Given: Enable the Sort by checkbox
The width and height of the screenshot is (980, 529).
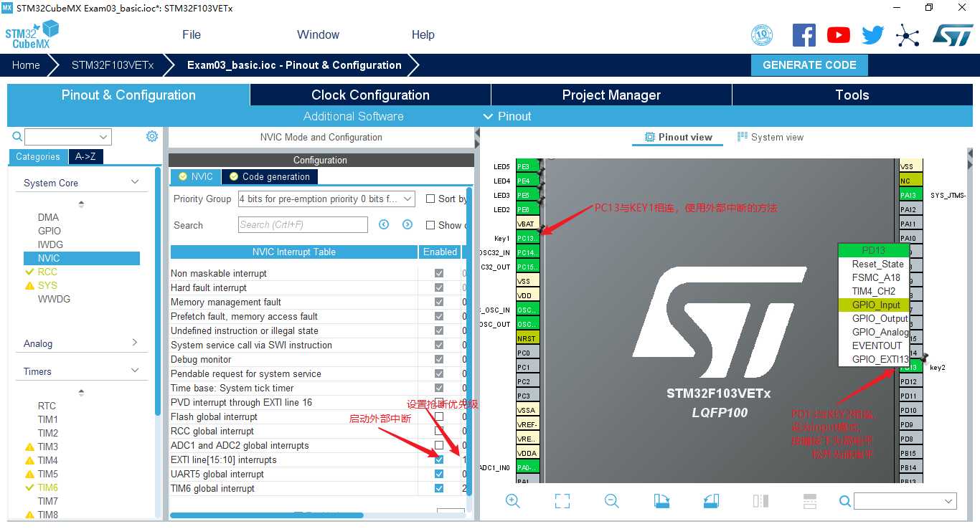Looking at the screenshot, I should tap(430, 199).
